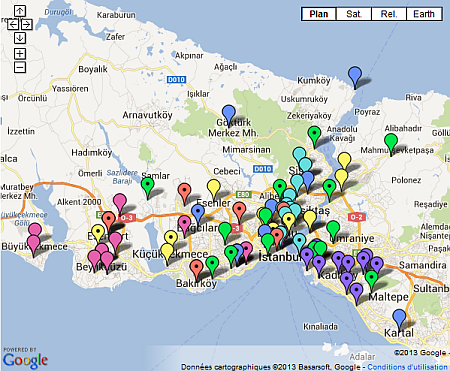
Task: Select the blue marker at Göktürk
Action: click(229, 114)
